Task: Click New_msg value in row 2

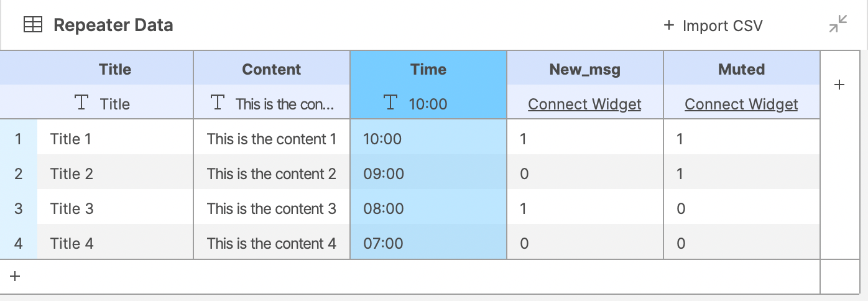Action: [584, 174]
